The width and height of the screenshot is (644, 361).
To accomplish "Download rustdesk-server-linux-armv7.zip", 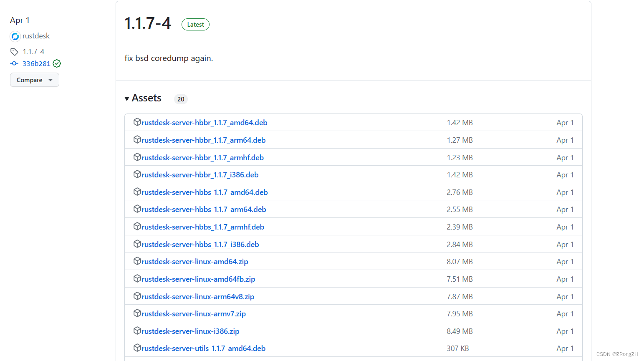I will coord(194,314).
